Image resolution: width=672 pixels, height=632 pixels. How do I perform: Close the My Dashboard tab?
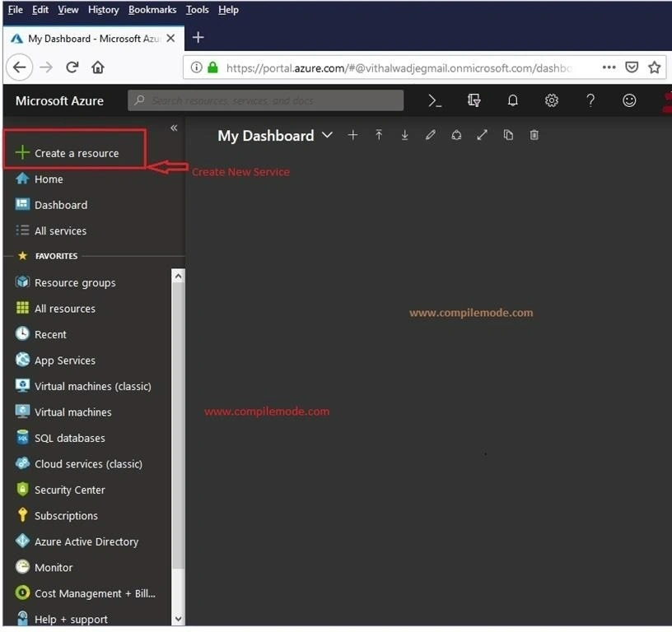coord(170,38)
